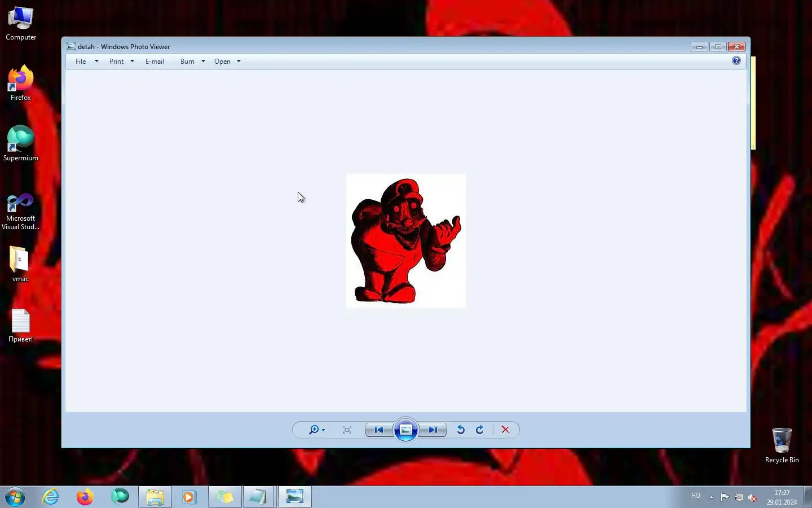Launch Internet Explorer from the taskbar
Viewport: 812px width, 508px height.
[51, 497]
